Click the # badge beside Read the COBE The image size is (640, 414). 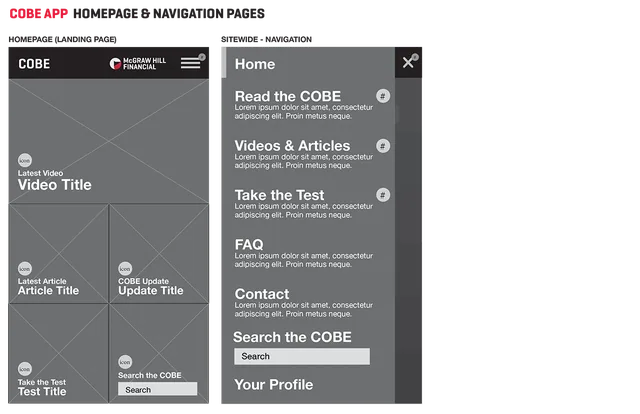(x=383, y=96)
